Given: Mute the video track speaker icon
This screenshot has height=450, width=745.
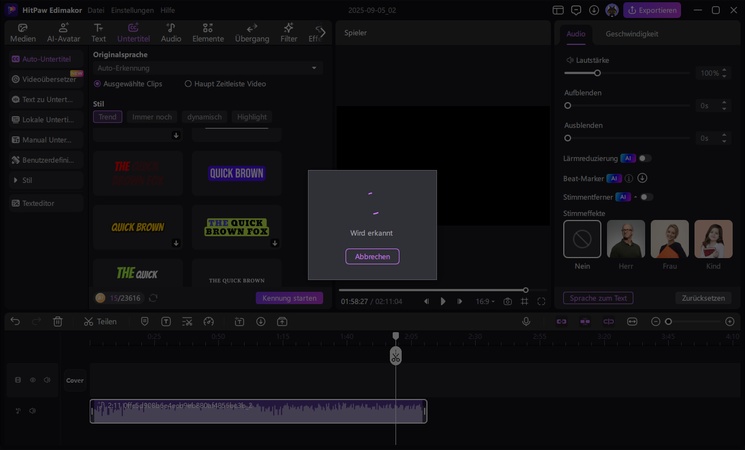Looking at the screenshot, I should [48, 380].
